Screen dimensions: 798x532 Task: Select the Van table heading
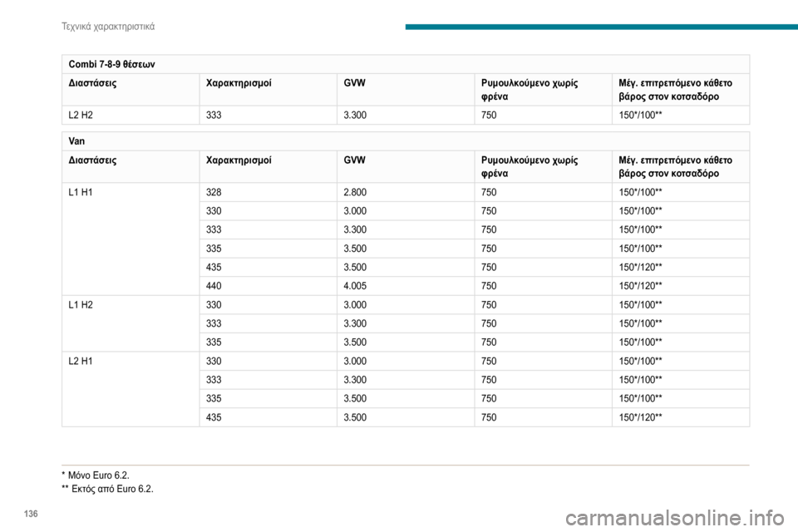(x=76, y=141)
